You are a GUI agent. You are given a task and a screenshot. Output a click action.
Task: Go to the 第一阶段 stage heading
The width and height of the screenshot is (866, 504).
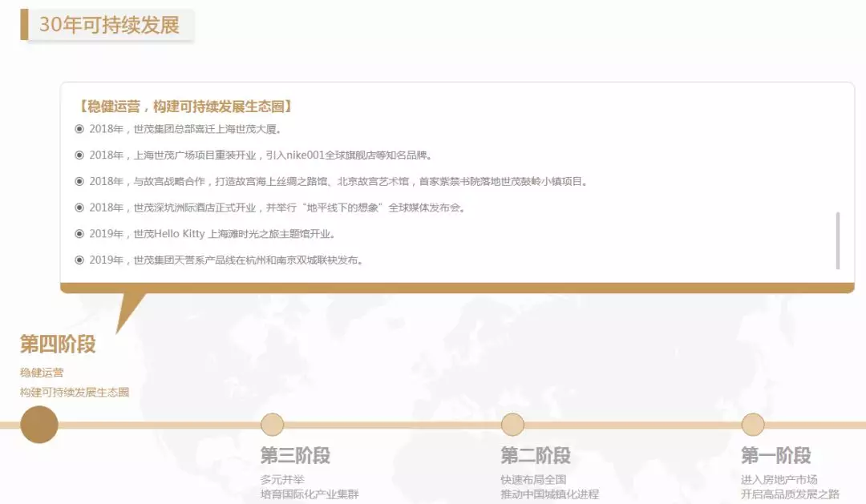775,456
